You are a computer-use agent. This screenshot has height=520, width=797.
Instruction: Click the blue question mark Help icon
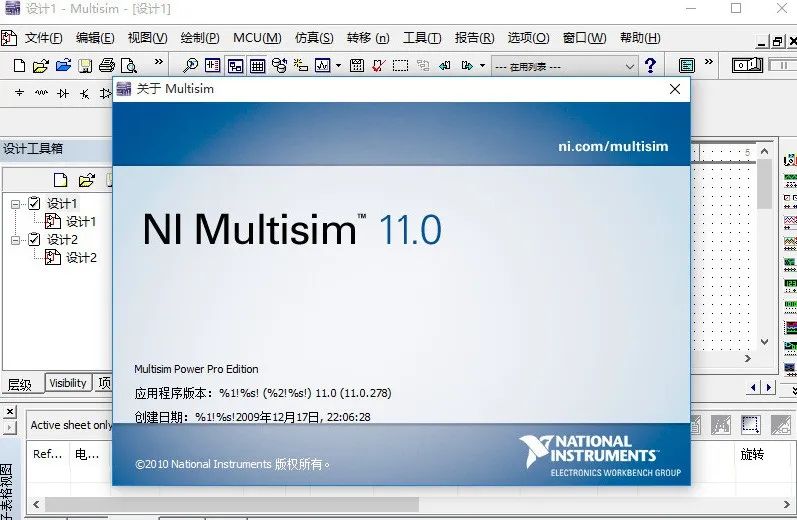(650, 66)
